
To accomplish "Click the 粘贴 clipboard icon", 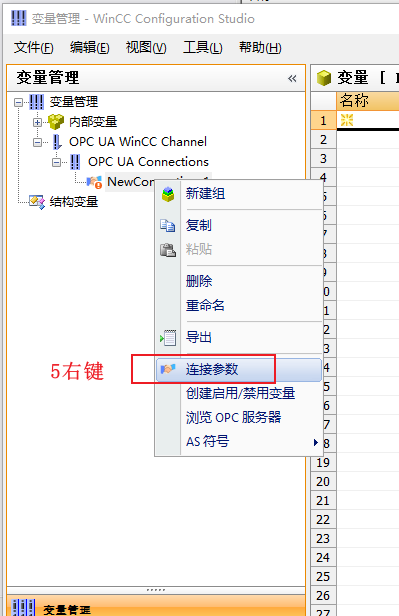I will (168, 249).
